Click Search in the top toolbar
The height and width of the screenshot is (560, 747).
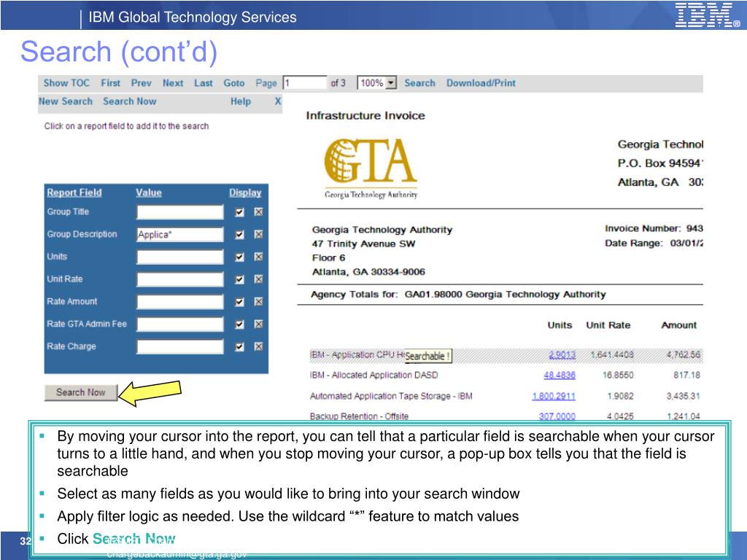(419, 83)
